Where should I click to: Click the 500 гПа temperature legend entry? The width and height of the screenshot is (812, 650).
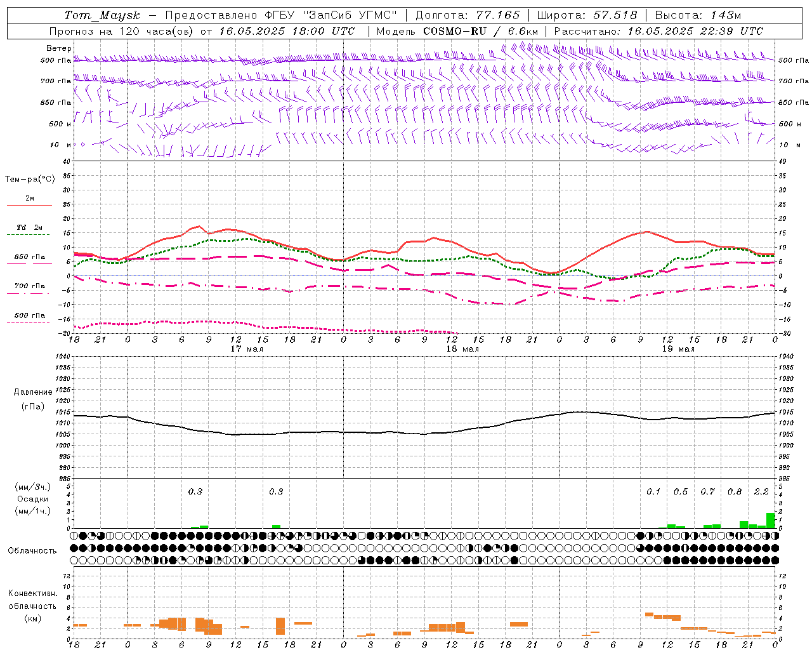pos(30,315)
